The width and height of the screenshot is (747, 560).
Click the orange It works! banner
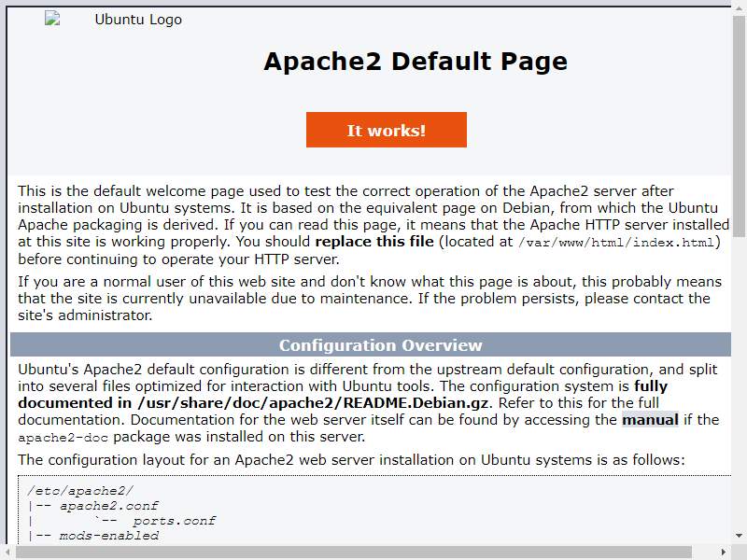tap(387, 130)
